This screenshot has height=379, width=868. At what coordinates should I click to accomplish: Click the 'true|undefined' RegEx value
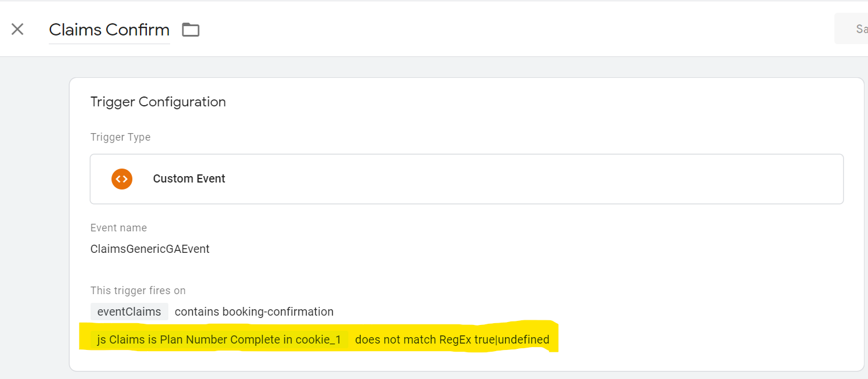(x=512, y=339)
